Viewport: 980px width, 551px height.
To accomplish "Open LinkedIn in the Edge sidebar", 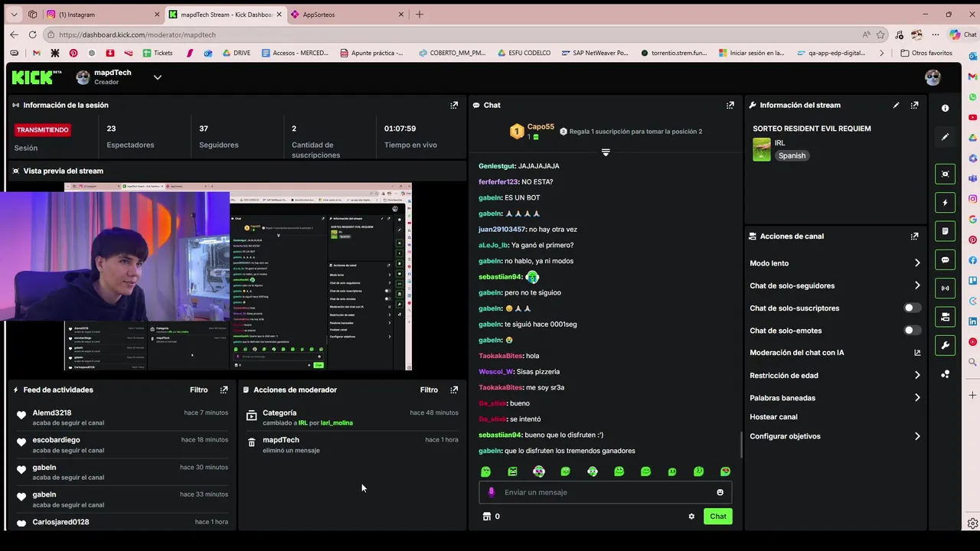I will coord(972,321).
